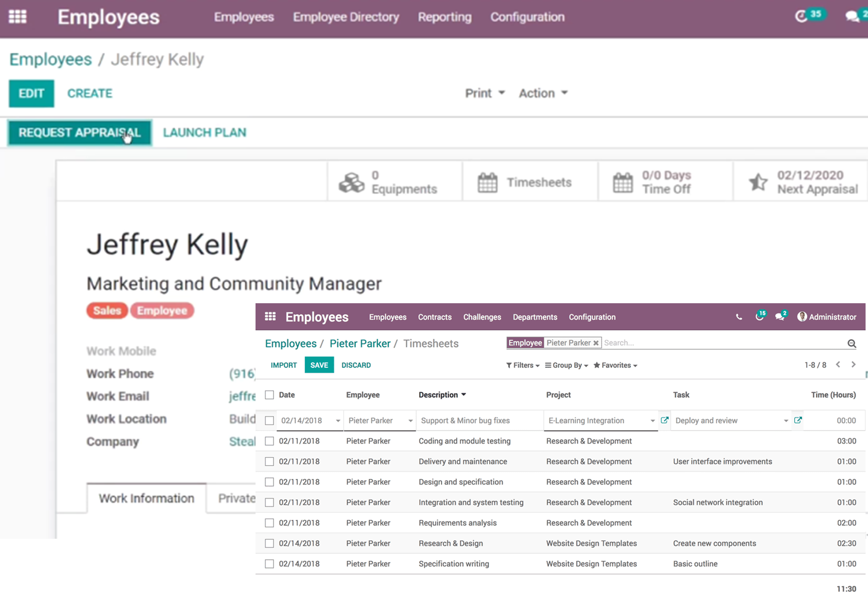Viewport: 868px width, 602px height.
Task: Click the Timesheets calendar icon
Action: 487,182
